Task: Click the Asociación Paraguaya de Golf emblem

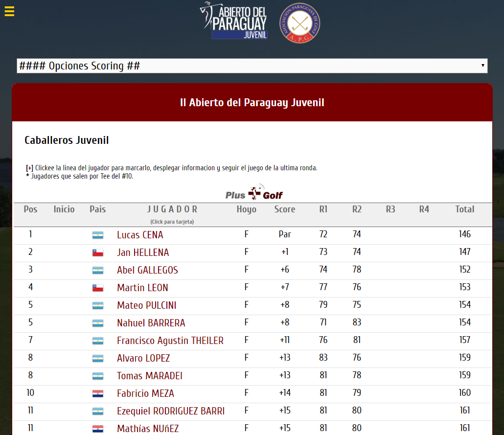Action: (299, 23)
